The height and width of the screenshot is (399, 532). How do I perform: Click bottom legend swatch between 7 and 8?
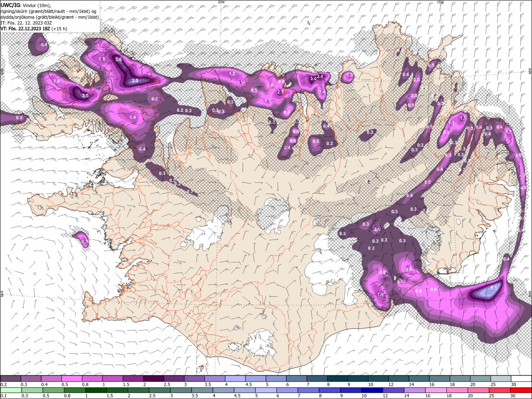pos(308,390)
